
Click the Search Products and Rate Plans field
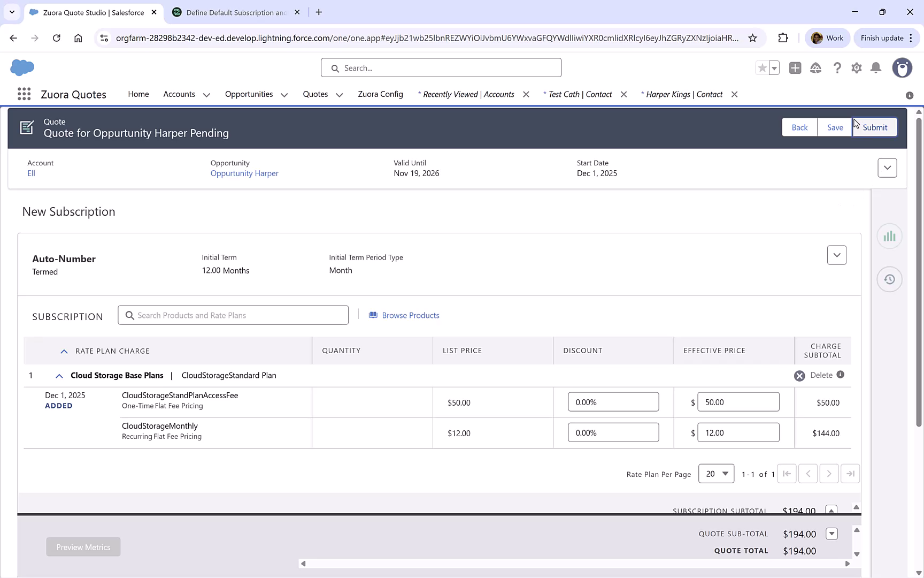click(x=233, y=315)
